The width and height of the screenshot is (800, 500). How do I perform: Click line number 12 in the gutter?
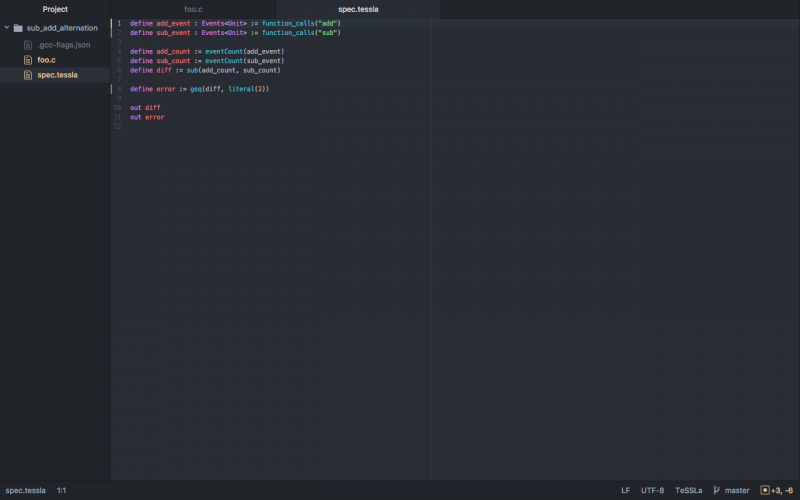point(118,127)
